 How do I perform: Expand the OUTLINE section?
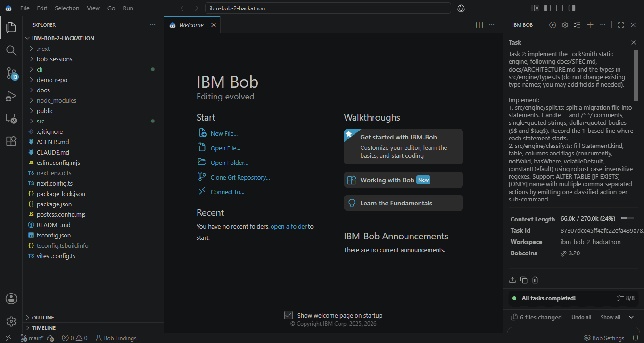[94, 318]
